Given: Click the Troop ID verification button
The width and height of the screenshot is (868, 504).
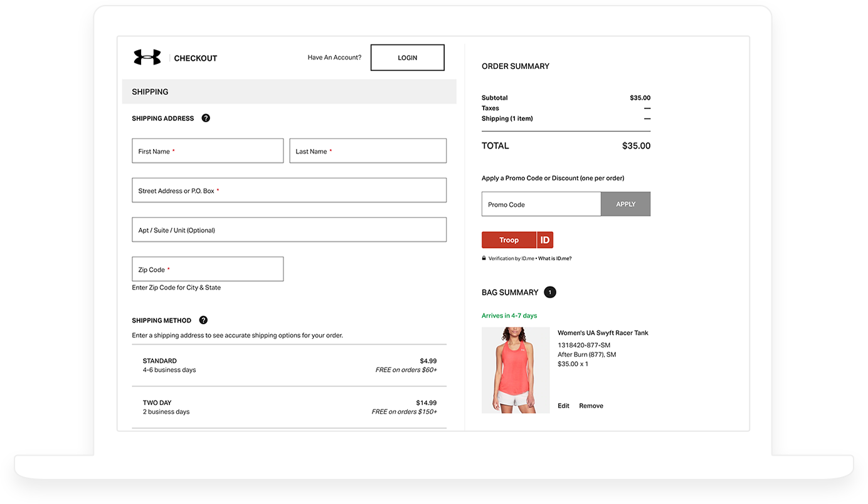Looking at the screenshot, I should 517,240.
